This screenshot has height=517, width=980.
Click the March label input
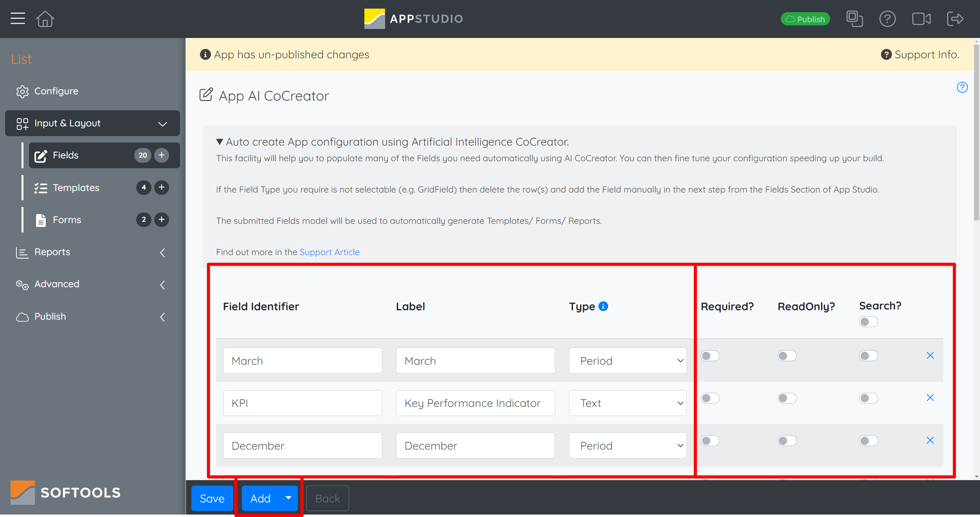475,360
